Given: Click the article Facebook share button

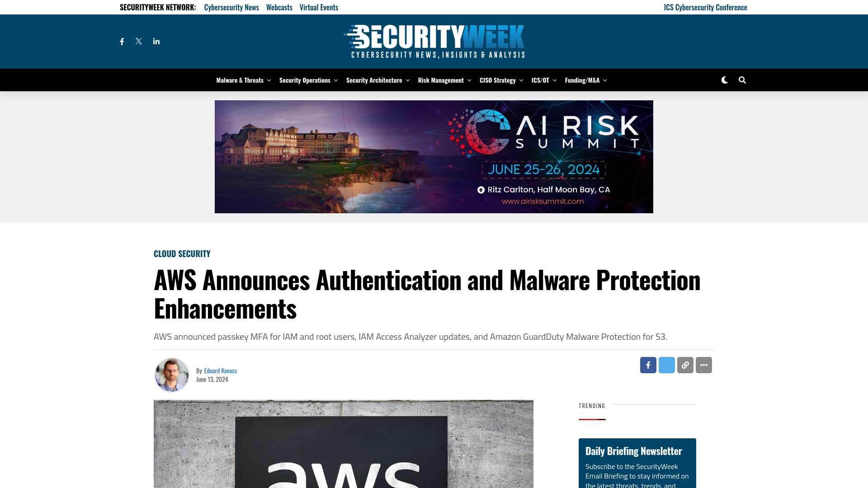Looking at the screenshot, I should click(x=648, y=365).
